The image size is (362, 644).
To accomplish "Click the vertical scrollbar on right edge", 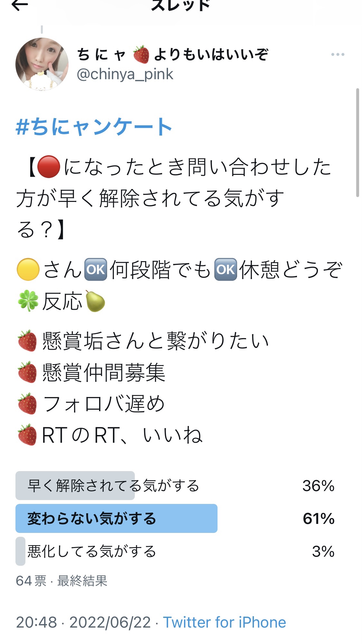I will pos(357,142).
